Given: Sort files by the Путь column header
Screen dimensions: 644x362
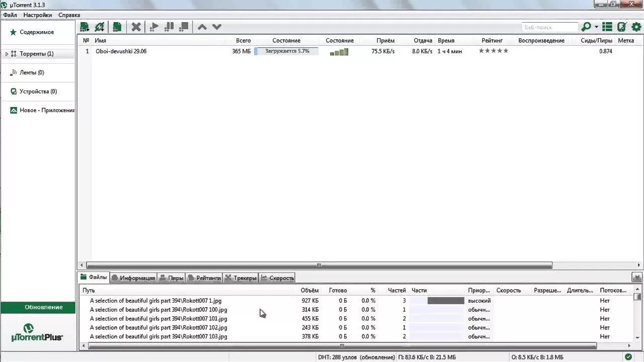Looking at the screenshot, I should [89, 291].
